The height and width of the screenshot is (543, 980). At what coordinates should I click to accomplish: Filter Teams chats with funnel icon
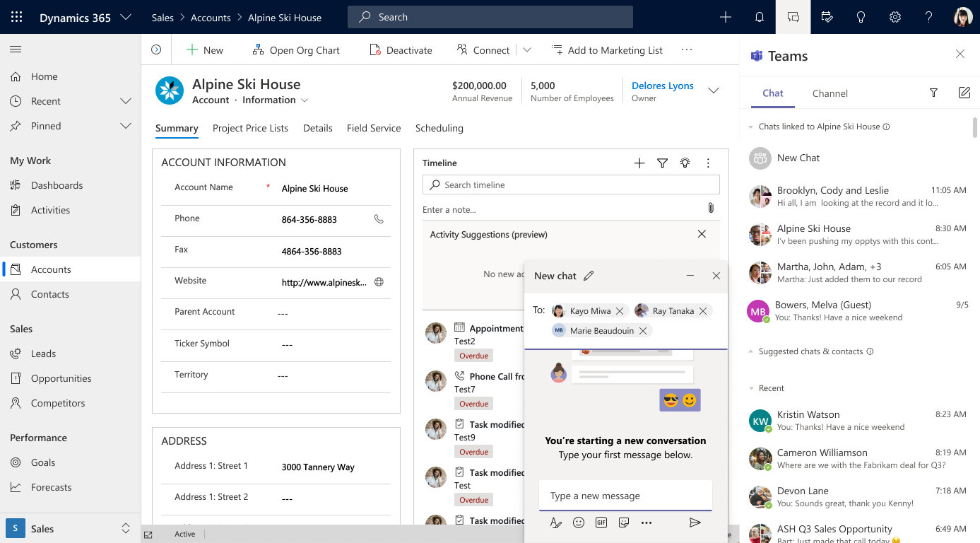[933, 93]
